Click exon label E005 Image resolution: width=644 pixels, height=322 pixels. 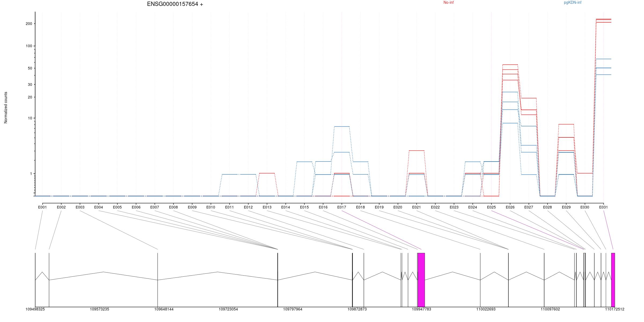click(x=117, y=207)
